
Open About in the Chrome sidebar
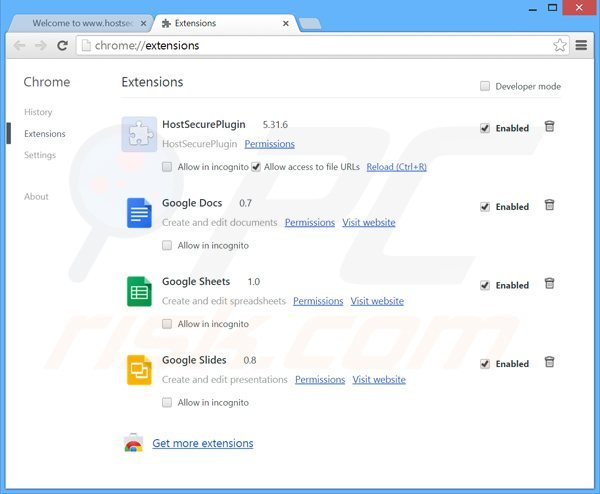point(36,197)
